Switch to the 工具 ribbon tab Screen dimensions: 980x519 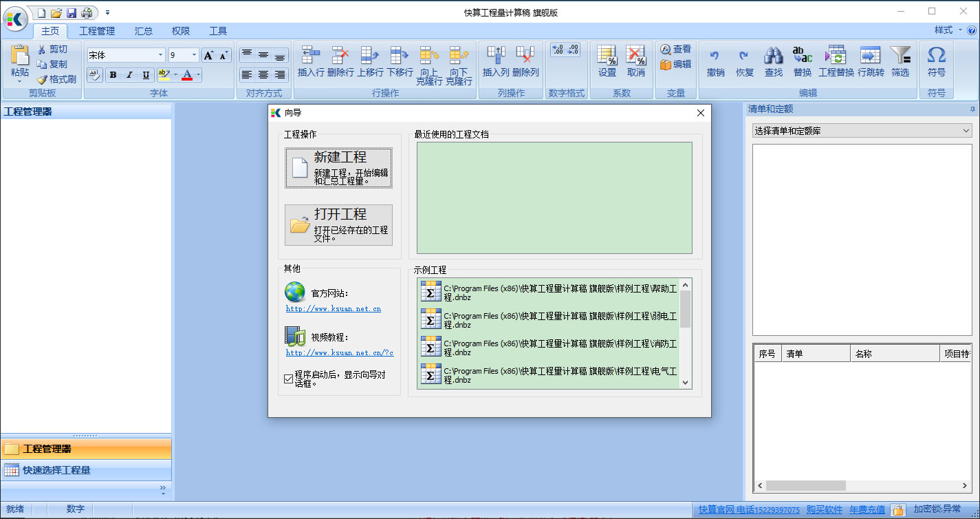218,31
